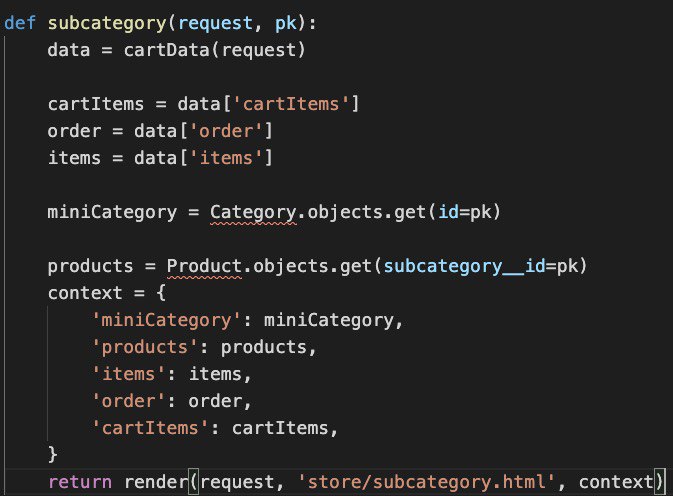Click the 'order' dictionary key string in context

(129, 401)
